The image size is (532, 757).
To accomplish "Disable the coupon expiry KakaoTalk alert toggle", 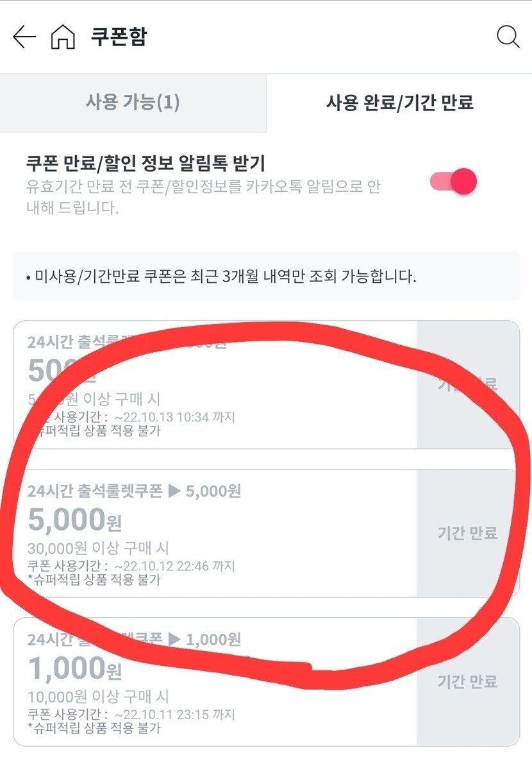I will tap(454, 182).
